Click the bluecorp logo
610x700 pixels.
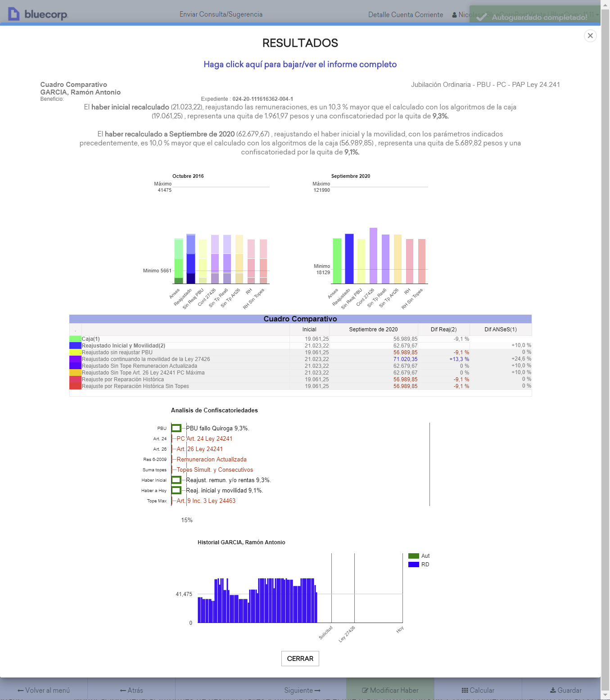click(x=38, y=14)
